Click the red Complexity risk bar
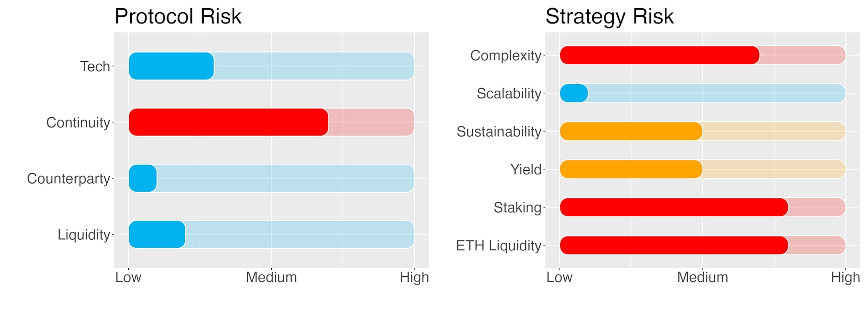This screenshot has height=312, width=868. tap(659, 55)
